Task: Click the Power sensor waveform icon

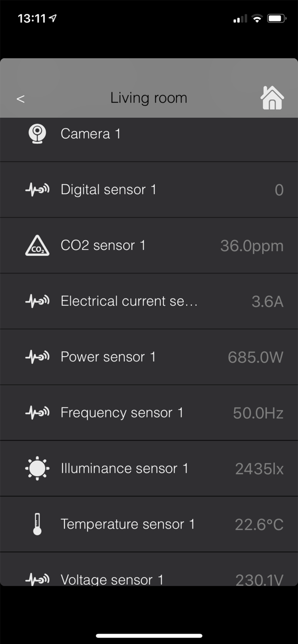Action: [x=37, y=356]
